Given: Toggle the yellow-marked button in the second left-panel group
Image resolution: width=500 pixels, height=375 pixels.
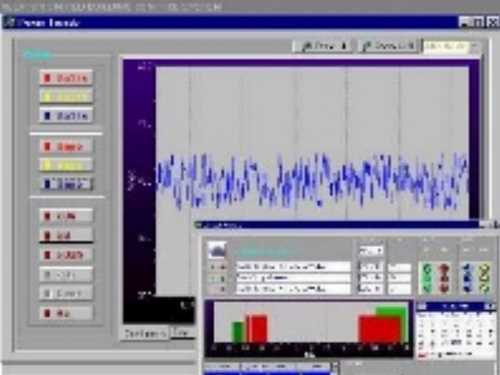Looking at the screenshot, I should click(66, 165).
